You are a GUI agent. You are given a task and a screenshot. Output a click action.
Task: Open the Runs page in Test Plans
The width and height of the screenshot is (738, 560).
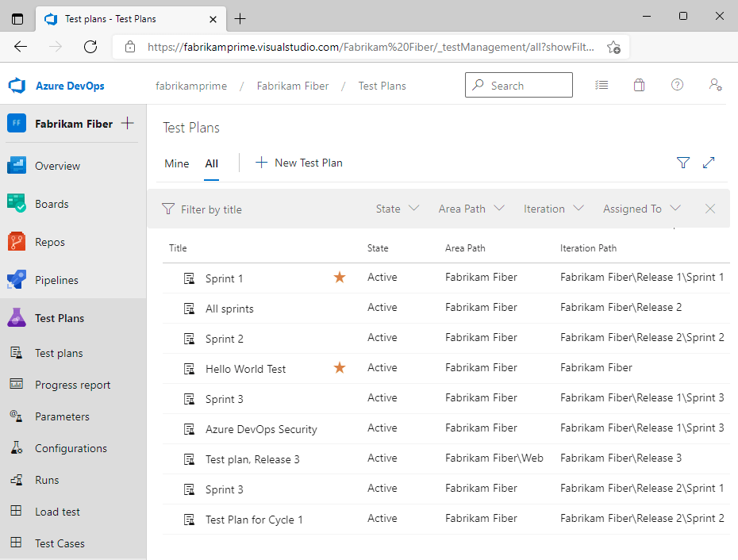pos(46,480)
